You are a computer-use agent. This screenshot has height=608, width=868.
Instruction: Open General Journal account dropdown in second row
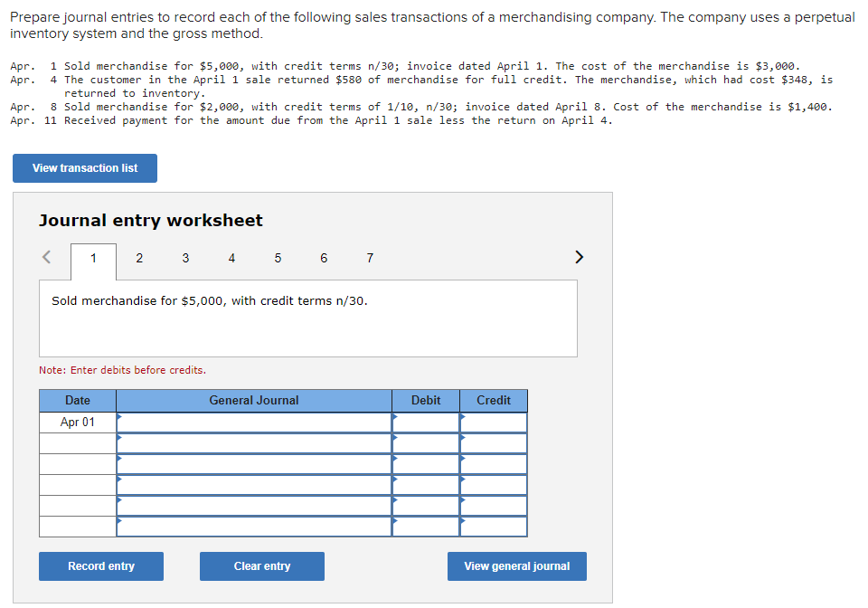click(254, 443)
